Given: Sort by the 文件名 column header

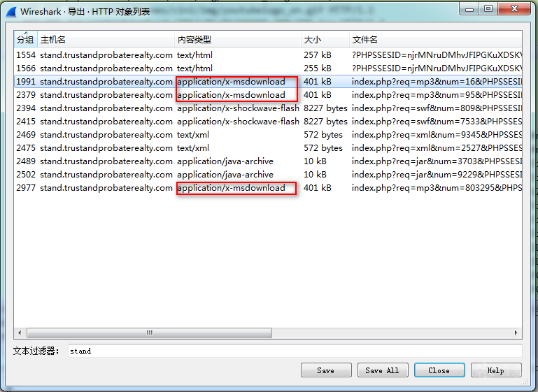Looking at the screenshot, I should (x=436, y=39).
